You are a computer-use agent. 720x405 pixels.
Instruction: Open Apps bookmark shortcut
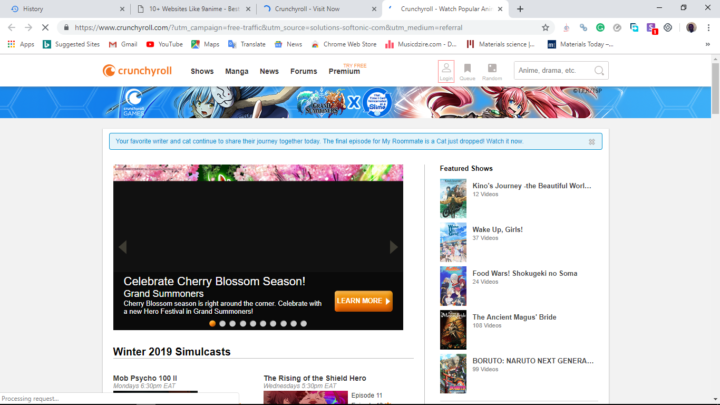click(x=21, y=44)
